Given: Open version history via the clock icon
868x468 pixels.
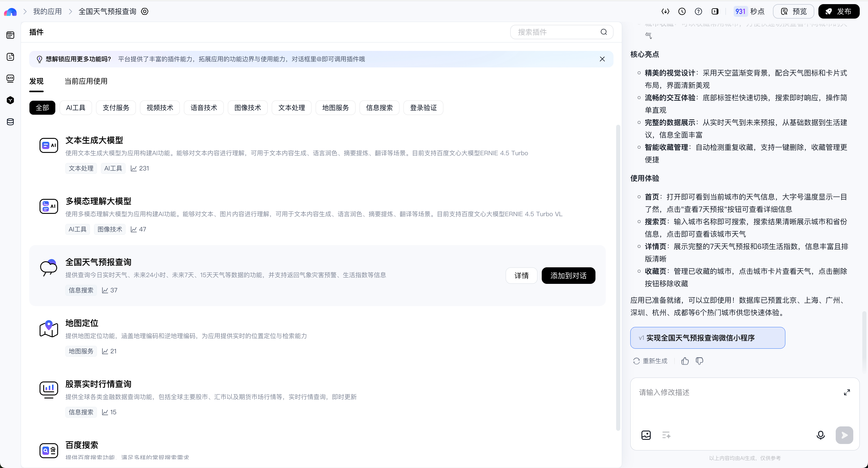Looking at the screenshot, I should (x=682, y=11).
